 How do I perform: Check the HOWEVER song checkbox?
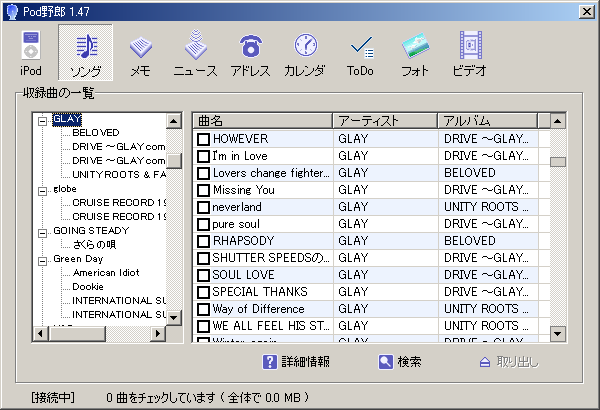point(203,139)
